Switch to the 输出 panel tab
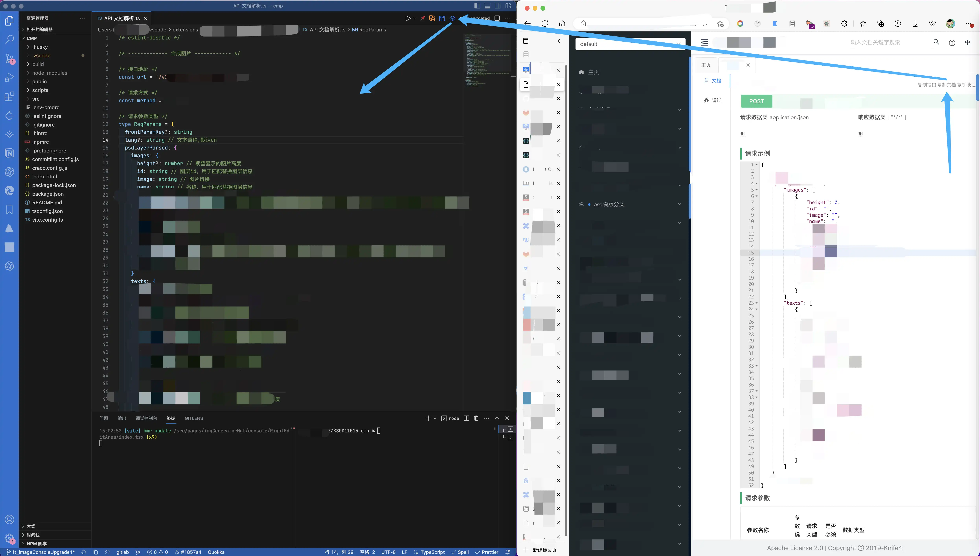The height and width of the screenshot is (556, 980). [121, 418]
